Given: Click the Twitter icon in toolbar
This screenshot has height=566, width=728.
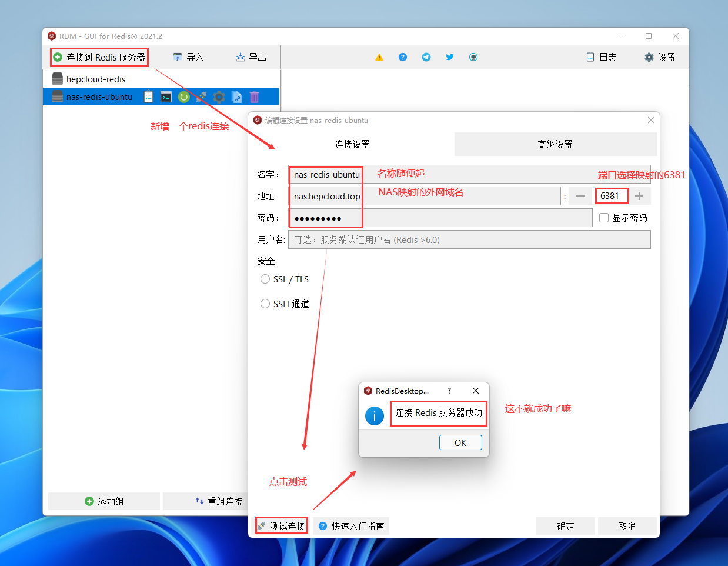Looking at the screenshot, I should pos(450,57).
